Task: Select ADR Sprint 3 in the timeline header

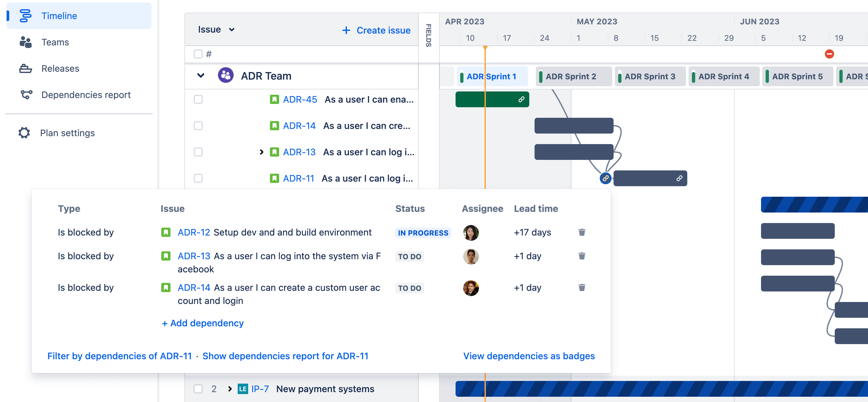Action: click(x=650, y=76)
